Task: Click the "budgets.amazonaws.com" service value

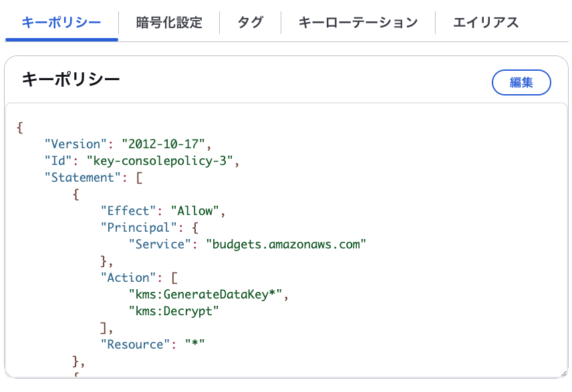Action: tap(287, 244)
